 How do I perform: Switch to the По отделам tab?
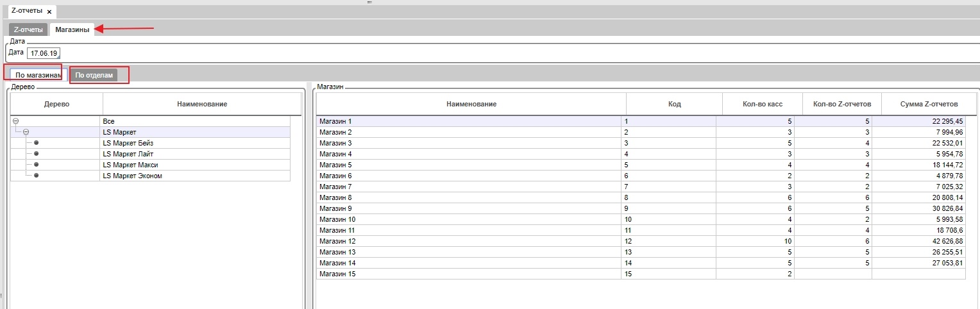94,75
